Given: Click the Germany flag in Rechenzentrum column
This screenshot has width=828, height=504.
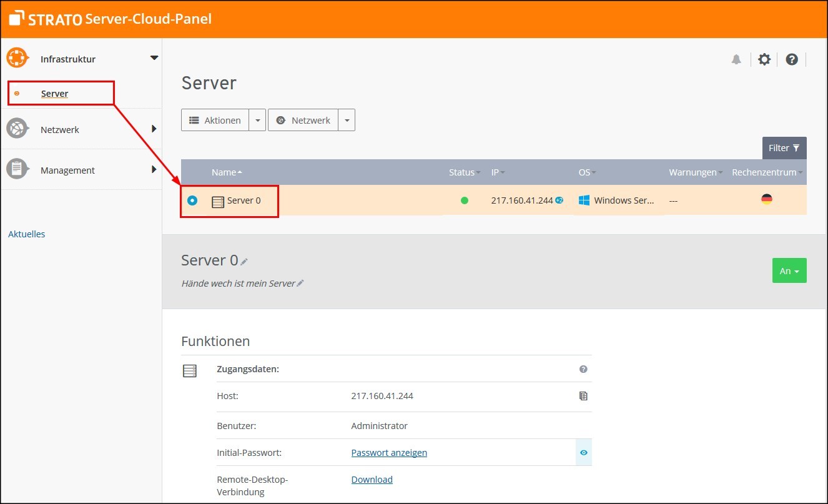Looking at the screenshot, I should [766, 199].
